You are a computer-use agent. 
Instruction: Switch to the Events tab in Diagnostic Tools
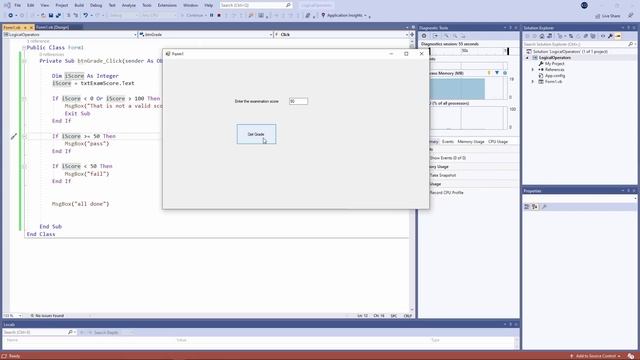[448, 142]
